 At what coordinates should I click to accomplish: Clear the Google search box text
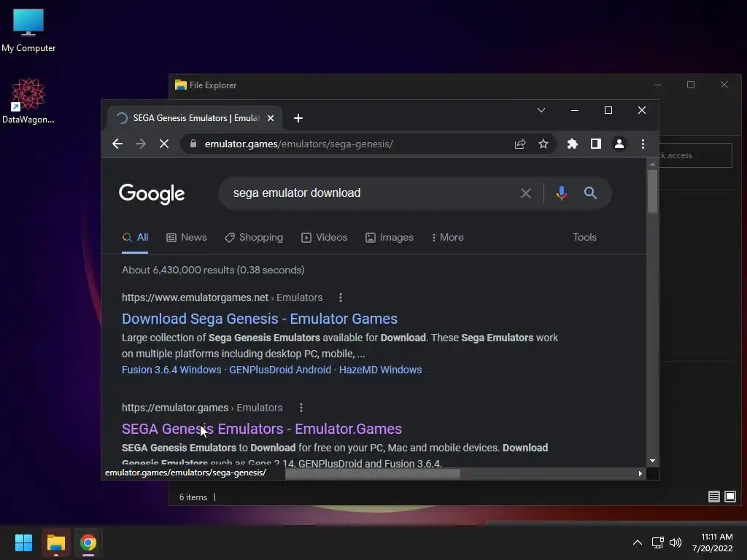tap(525, 192)
